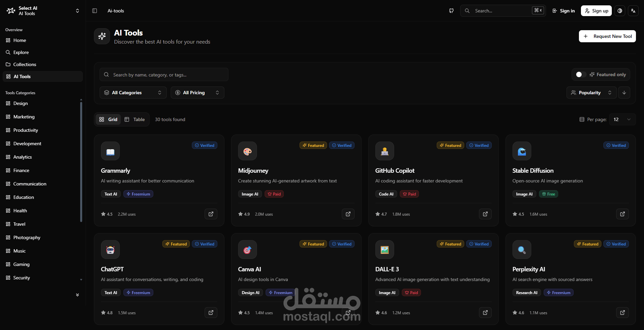Open the All Categories dropdown

[x=133, y=93]
